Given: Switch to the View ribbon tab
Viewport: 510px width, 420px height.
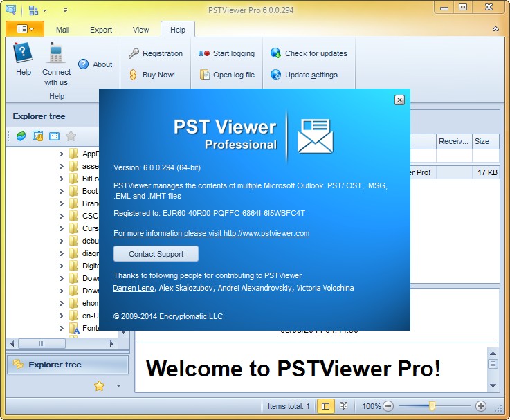Looking at the screenshot, I should click(141, 30).
